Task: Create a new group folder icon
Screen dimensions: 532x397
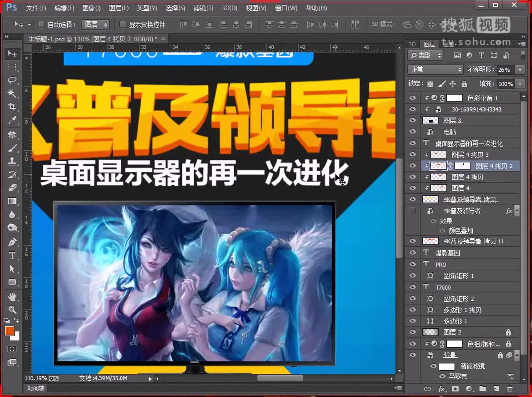Action: click(x=482, y=389)
